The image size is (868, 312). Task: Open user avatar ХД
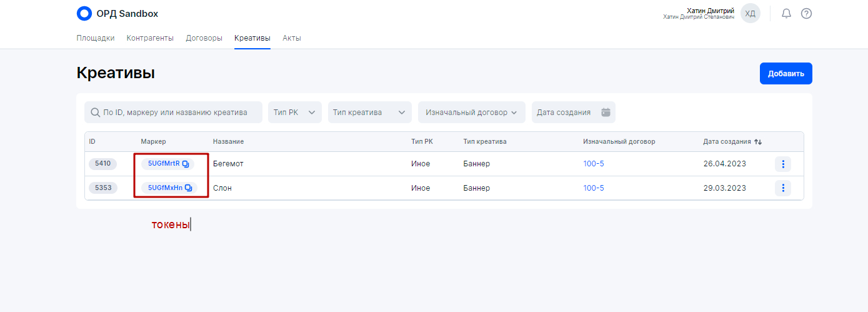(750, 13)
